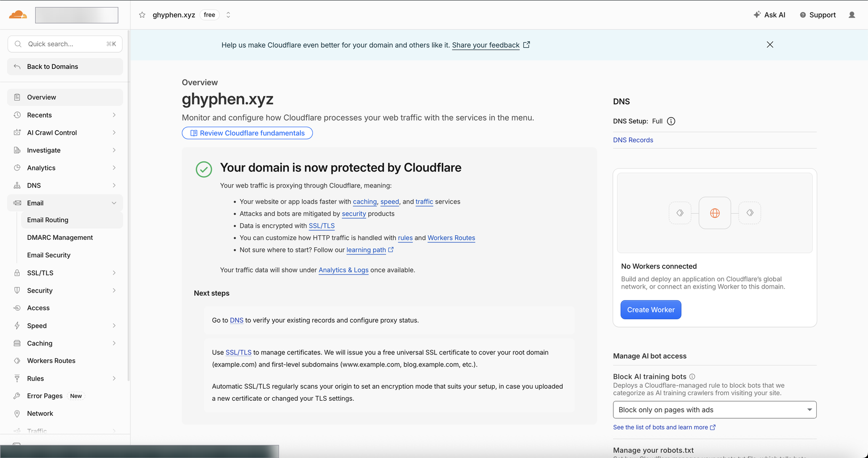
Task: Show DNS Setup info tooltip icon
Action: (x=671, y=121)
